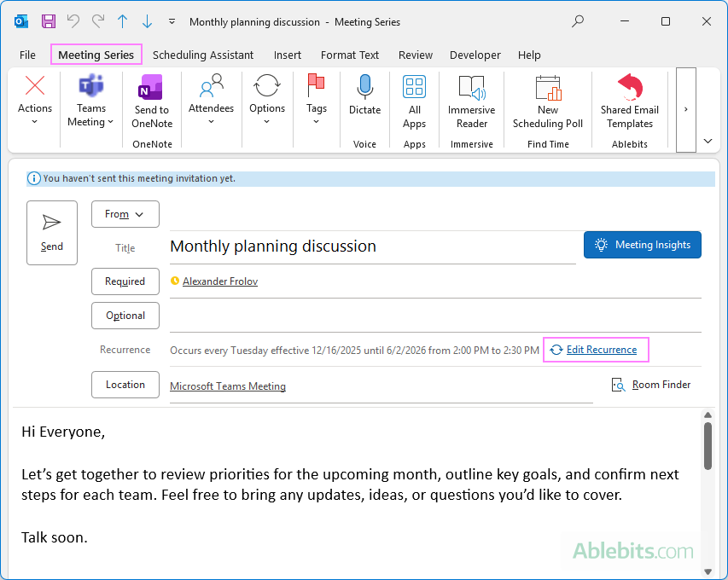Expand the From dropdown
The height and width of the screenshot is (580, 728).
pos(125,214)
